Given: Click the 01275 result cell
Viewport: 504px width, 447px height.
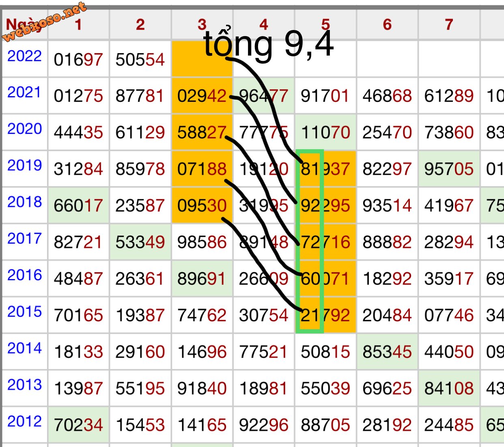Looking at the screenshot, I should tap(78, 96).
